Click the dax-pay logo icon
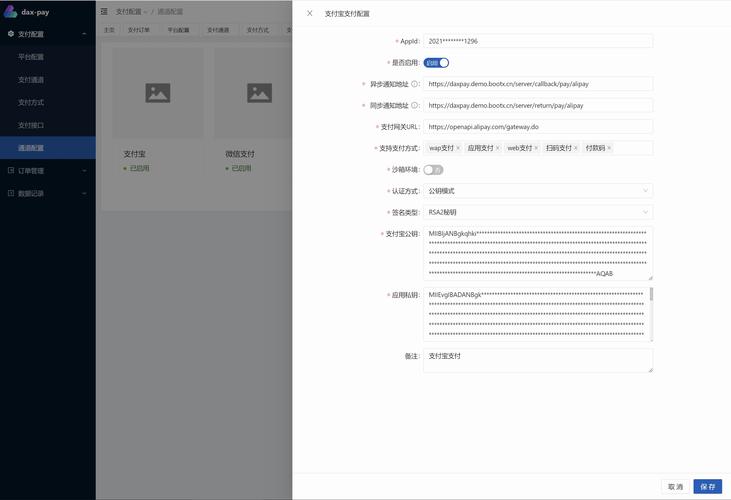This screenshot has height=500, width=731. 10,12
